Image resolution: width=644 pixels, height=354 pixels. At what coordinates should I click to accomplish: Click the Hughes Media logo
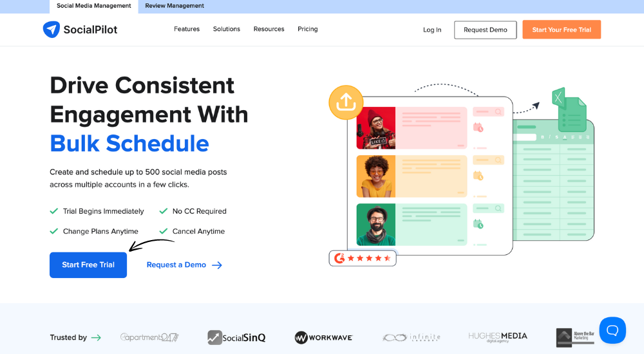point(498,337)
